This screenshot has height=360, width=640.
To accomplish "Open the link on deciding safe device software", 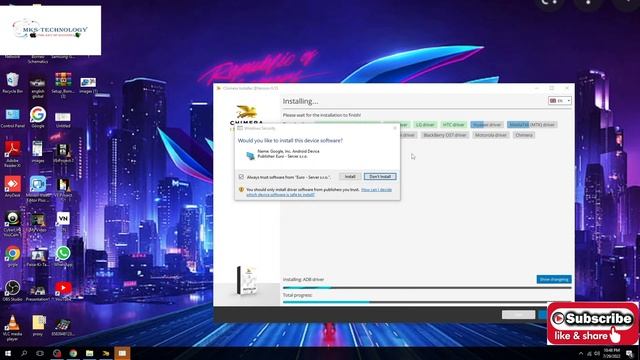I will pyautogui.click(x=319, y=192).
